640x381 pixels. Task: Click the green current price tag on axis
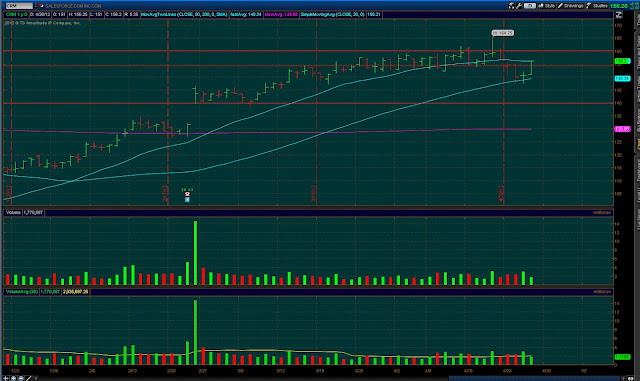(x=622, y=61)
